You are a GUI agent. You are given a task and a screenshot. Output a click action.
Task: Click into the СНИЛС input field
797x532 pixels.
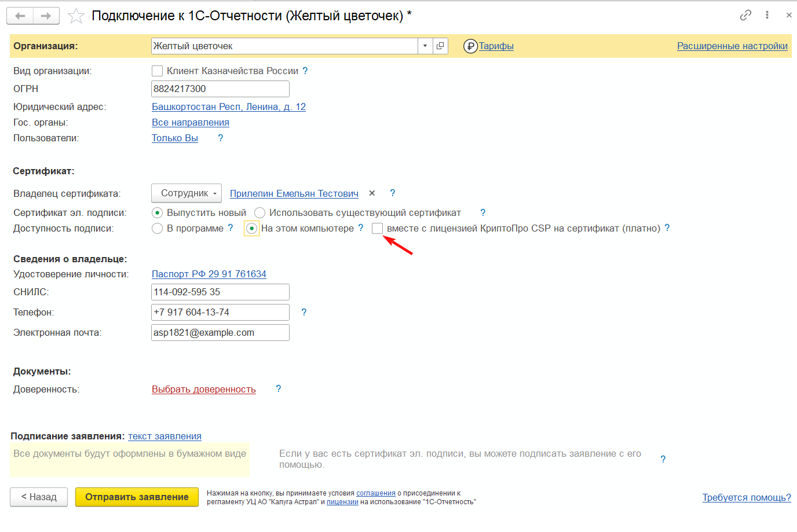coord(220,292)
